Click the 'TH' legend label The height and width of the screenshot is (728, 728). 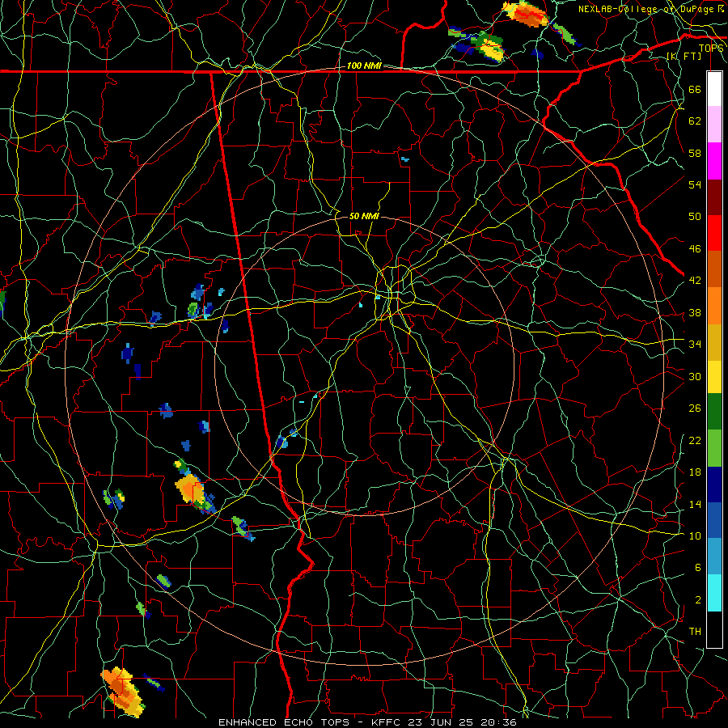695,632
